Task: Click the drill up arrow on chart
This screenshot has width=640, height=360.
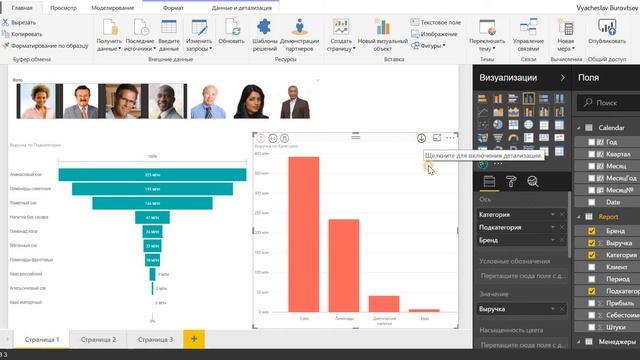Action: pyautogui.click(x=260, y=138)
